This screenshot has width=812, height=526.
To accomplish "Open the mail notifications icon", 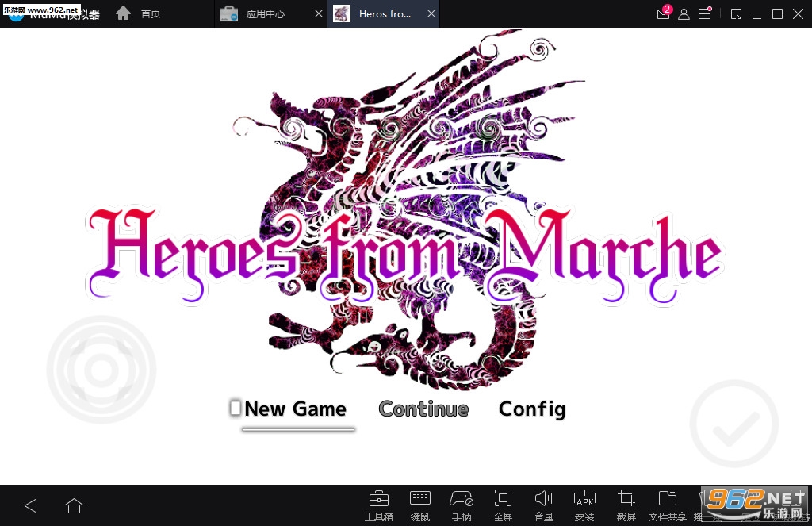I will pos(664,13).
